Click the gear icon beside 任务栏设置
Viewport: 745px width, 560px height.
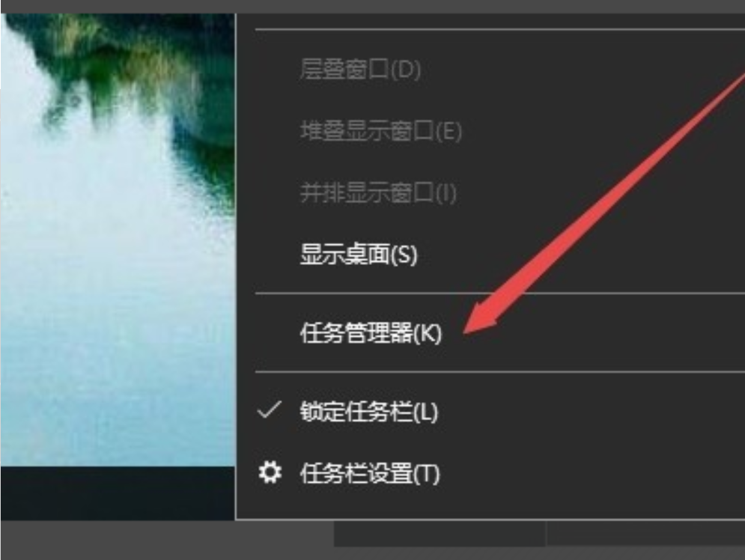pyautogui.click(x=270, y=472)
